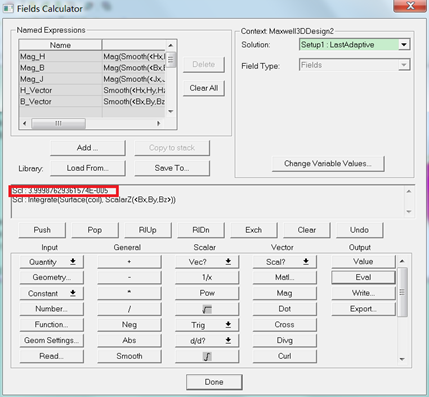
Task: Click the 1/x button
Action: tap(207, 277)
